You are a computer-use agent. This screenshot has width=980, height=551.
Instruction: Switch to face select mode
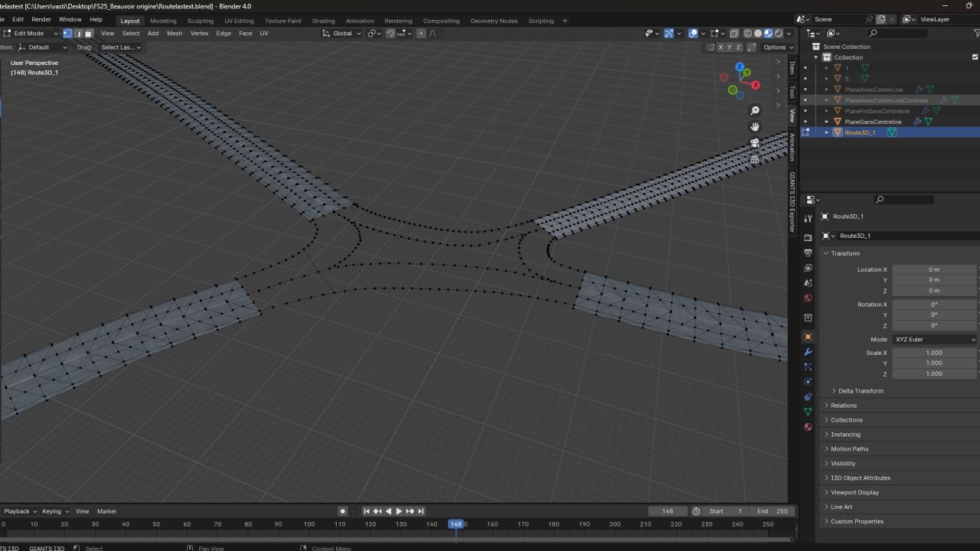[x=89, y=34]
